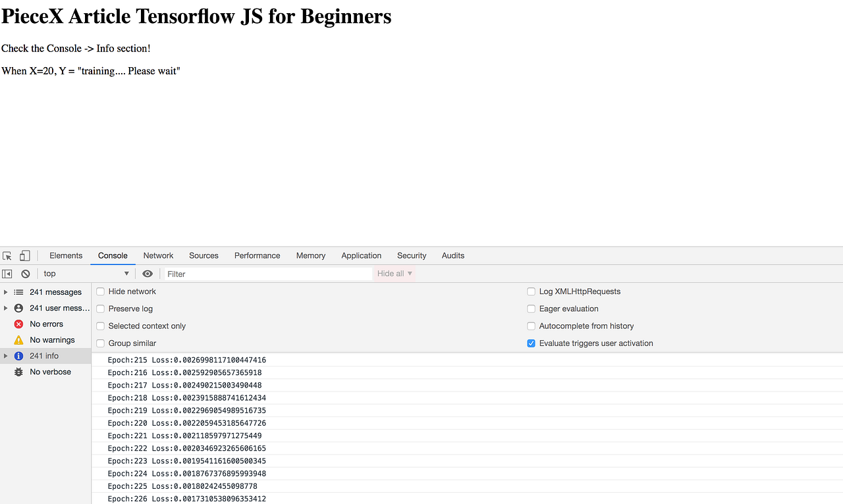Select the No verbose filter icon

point(18,372)
